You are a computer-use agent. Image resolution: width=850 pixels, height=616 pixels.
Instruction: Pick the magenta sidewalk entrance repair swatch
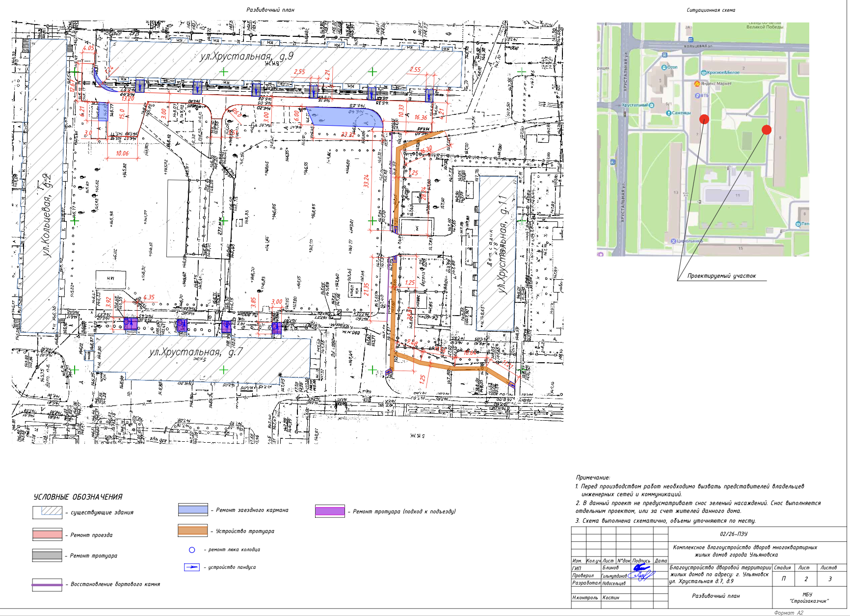click(x=330, y=511)
